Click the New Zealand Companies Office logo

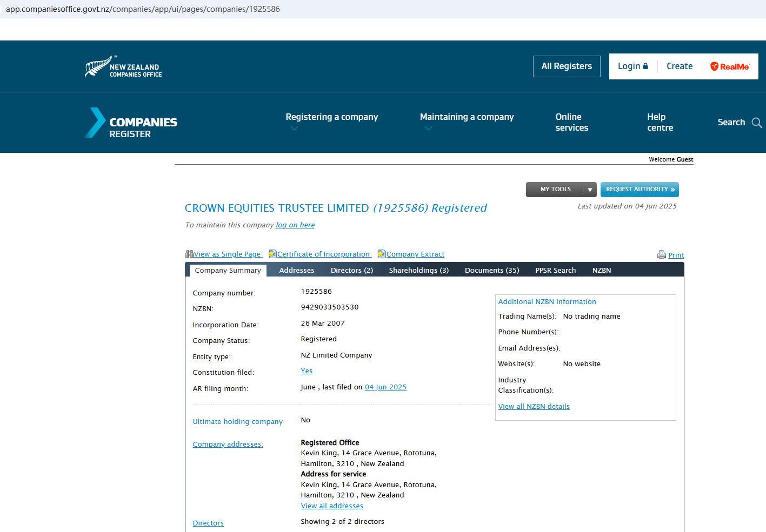(x=123, y=67)
